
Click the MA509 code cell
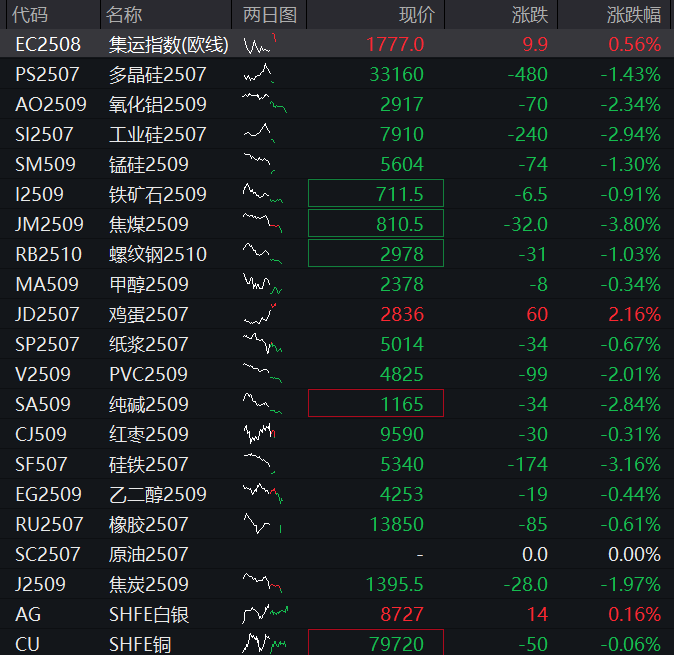(x=47, y=284)
